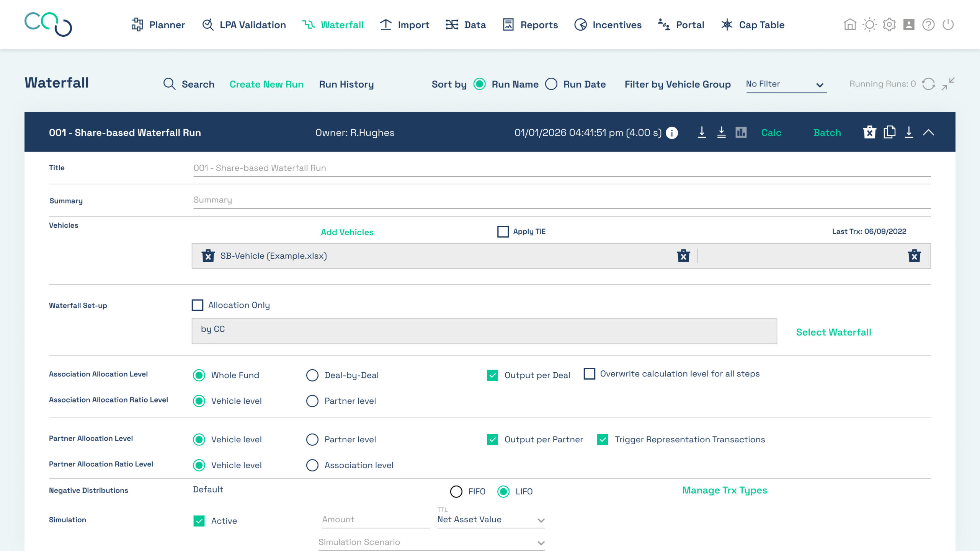Screen dimensions: 980x551
Task: Click download icon next to collapse chevron
Action: (909, 132)
